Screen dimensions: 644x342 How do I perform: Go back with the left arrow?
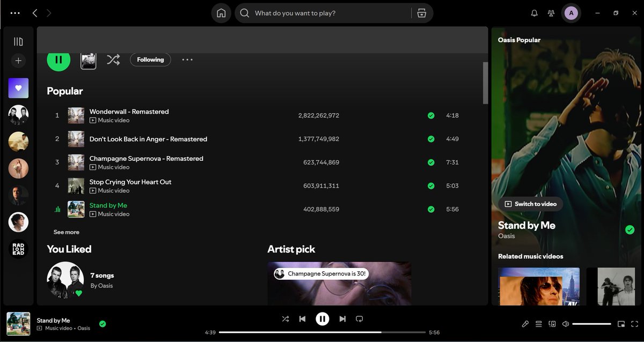(x=35, y=13)
